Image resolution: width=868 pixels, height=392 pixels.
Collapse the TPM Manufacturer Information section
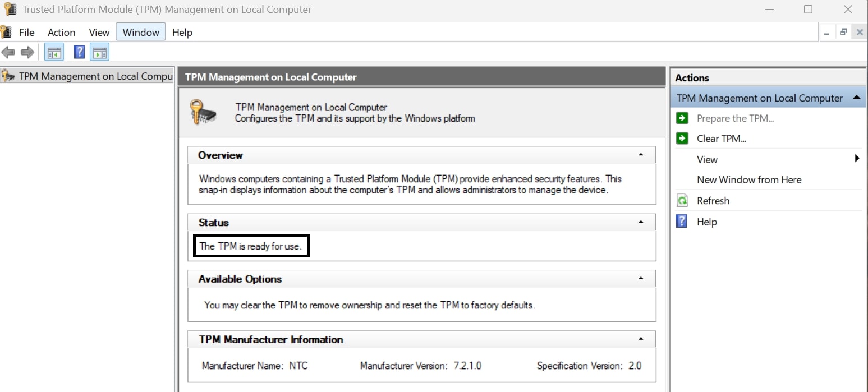(641, 339)
